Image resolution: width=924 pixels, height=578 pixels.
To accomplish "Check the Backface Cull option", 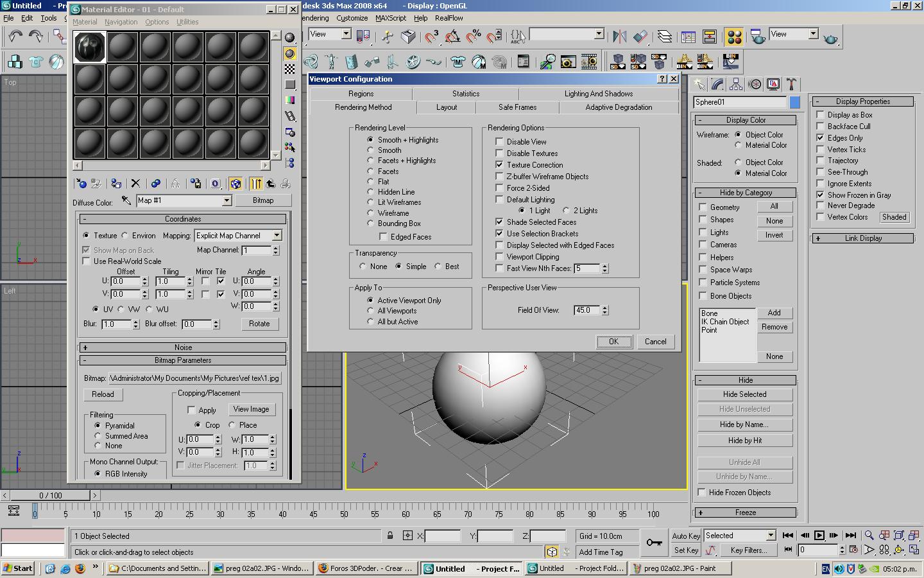I will point(820,127).
